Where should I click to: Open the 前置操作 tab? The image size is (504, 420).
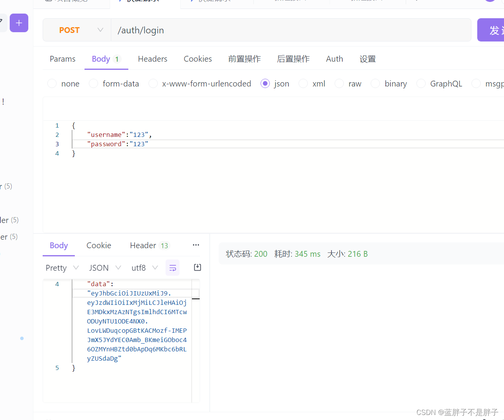[245, 59]
